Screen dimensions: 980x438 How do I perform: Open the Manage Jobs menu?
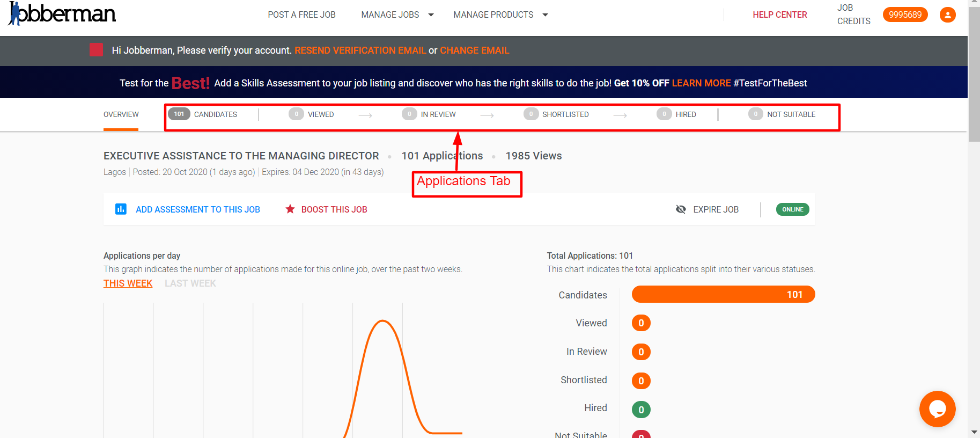[390, 14]
